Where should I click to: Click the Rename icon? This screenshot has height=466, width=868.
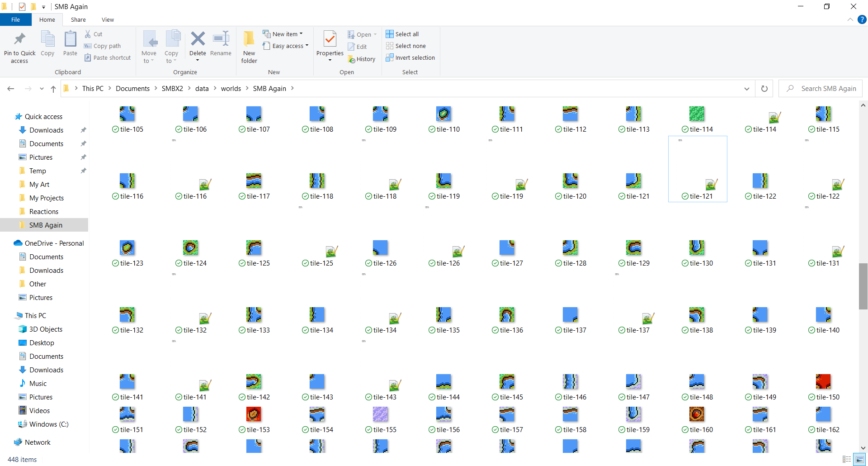[221, 39]
